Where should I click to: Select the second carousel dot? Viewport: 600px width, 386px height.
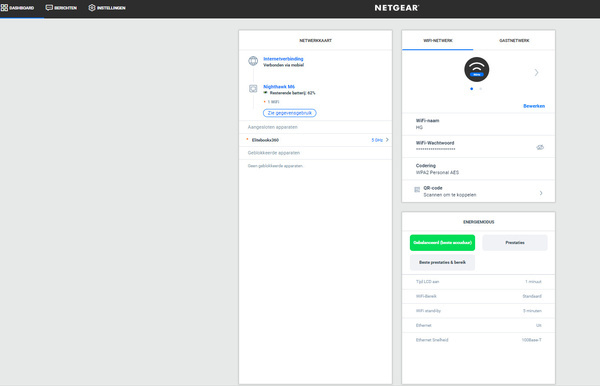coord(481,89)
